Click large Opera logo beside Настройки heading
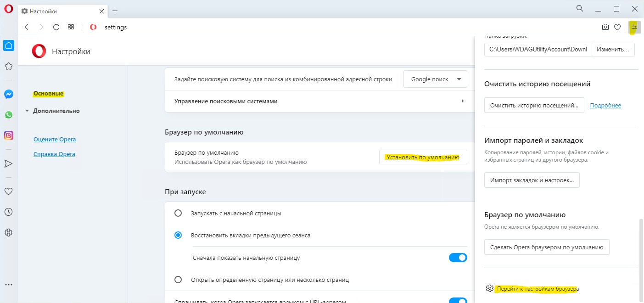The height and width of the screenshot is (303, 644). (39, 51)
